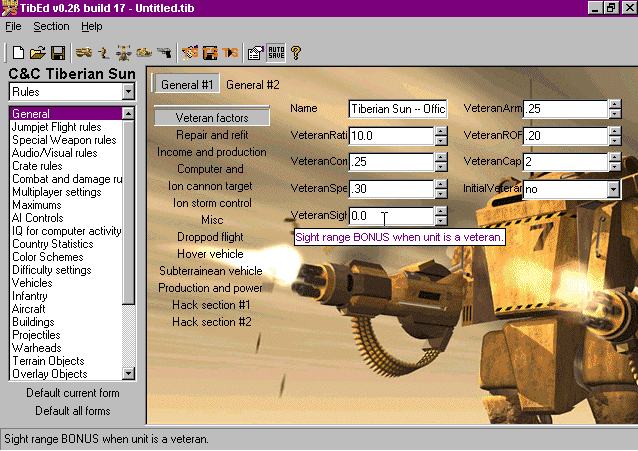The image size is (638, 451).
Task: Increase VeteranArmor with up spinner arrow
Action: (615, 104)
